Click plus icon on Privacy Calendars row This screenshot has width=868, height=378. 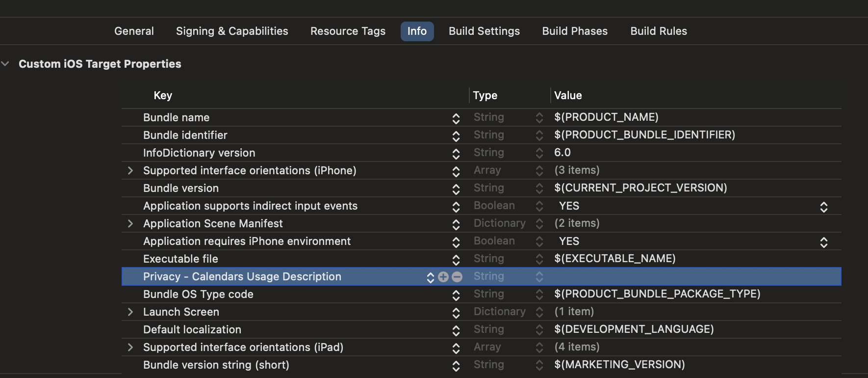443,277
